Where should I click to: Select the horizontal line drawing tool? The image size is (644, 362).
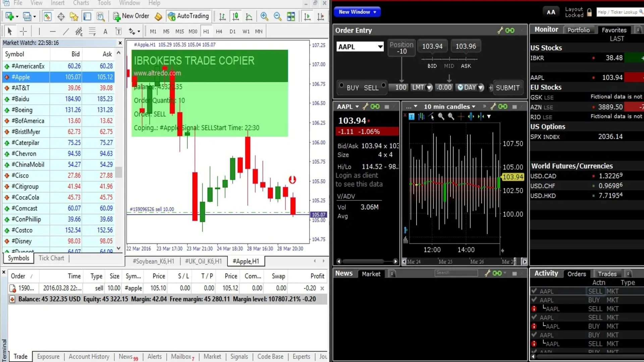(53, 32)
